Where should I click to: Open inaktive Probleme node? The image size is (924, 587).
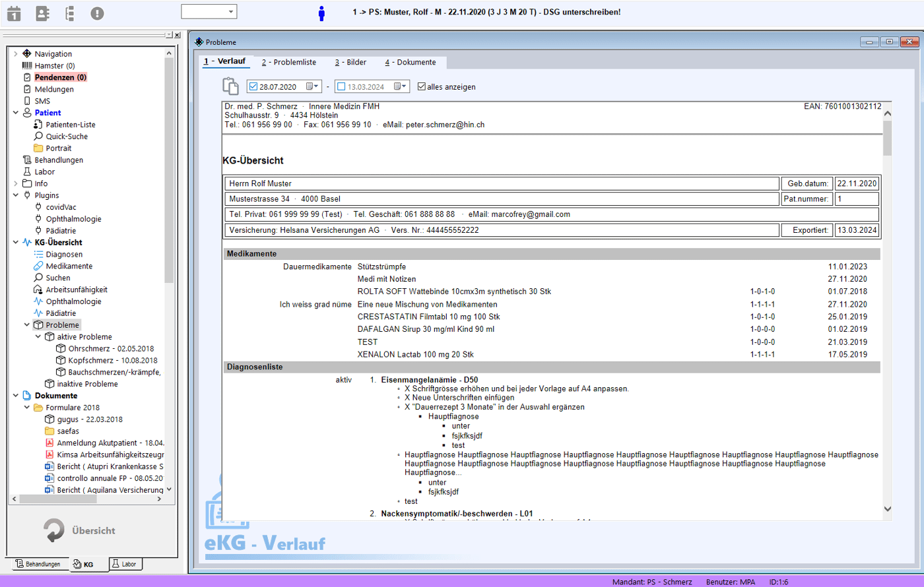coord(87,384)
